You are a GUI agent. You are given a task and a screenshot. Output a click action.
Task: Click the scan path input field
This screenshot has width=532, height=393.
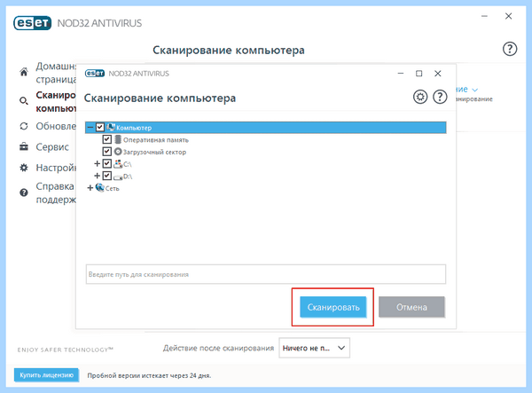[x=266, y=274]
